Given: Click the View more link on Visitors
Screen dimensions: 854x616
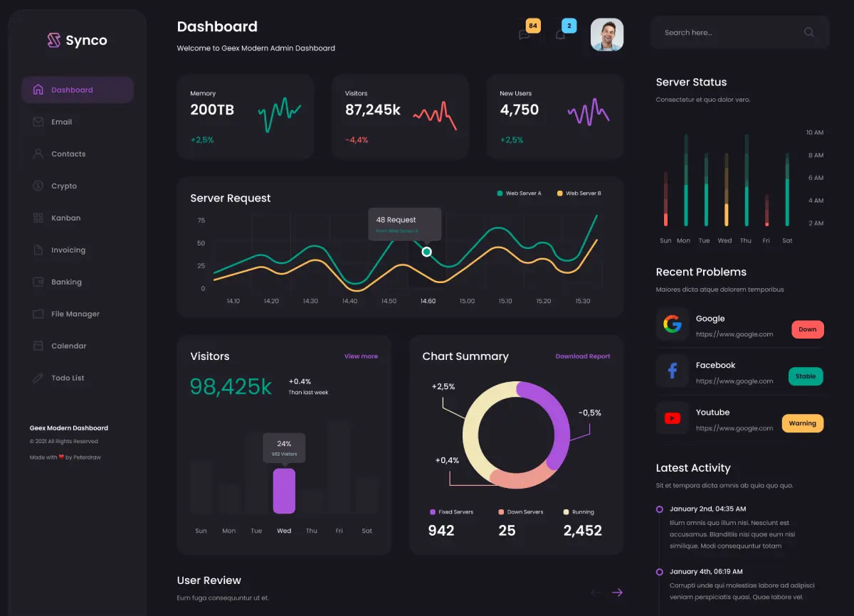Looking at the screenshot, I should tap(361, 356).
